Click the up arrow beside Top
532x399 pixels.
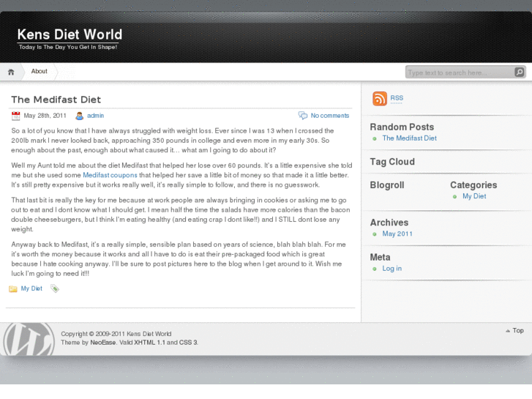[508, 331]
